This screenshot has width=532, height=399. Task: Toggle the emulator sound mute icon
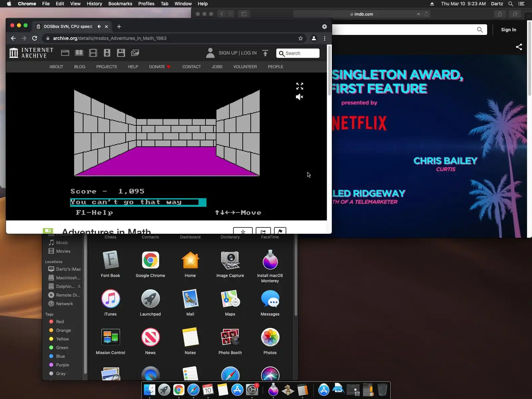pyautogui.click(x=300, y=97)
